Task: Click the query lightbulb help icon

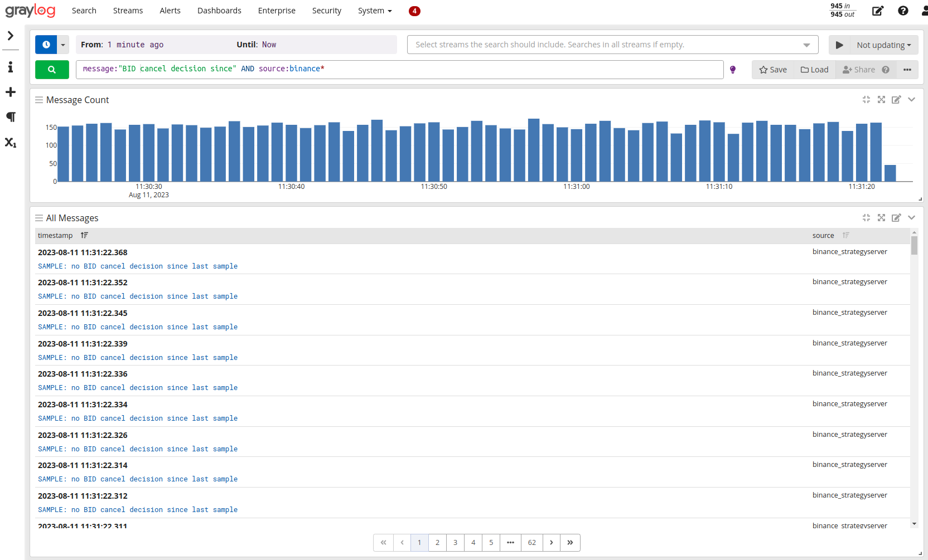Action: click(733, 70)
